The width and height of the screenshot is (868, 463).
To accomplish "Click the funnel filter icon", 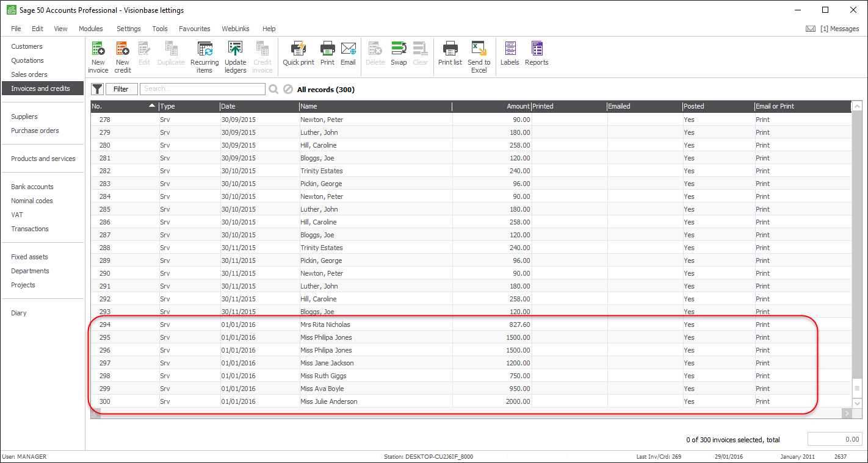I will coord(97,89).
